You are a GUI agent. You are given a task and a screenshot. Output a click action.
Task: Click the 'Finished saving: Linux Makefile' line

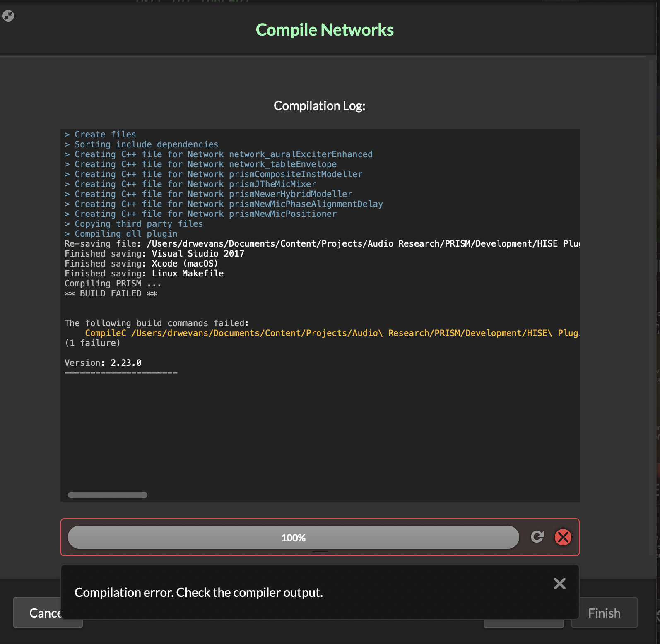pyautogui.click(x=144, y=274)
